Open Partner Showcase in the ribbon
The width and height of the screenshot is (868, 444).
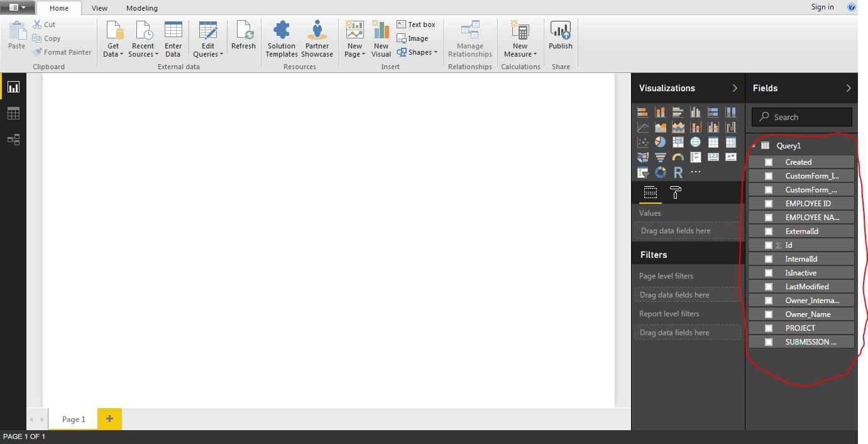coord(317,38)
